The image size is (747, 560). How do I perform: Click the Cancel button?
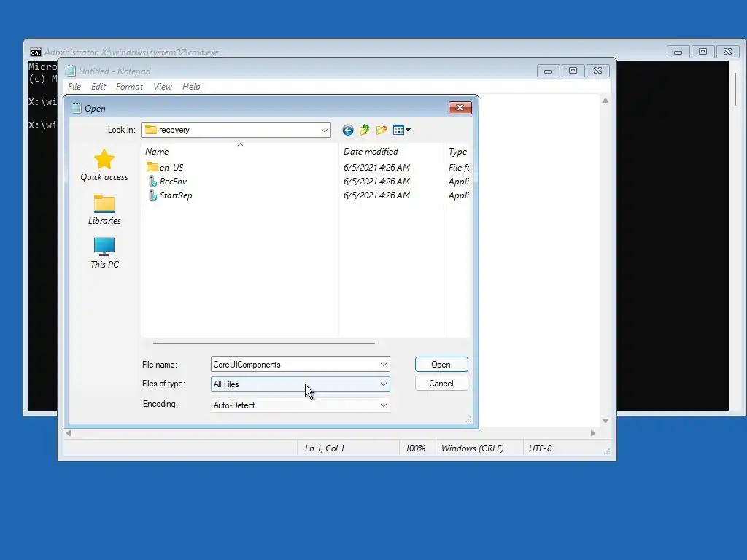pyautogui.click(x=441, y=384)
